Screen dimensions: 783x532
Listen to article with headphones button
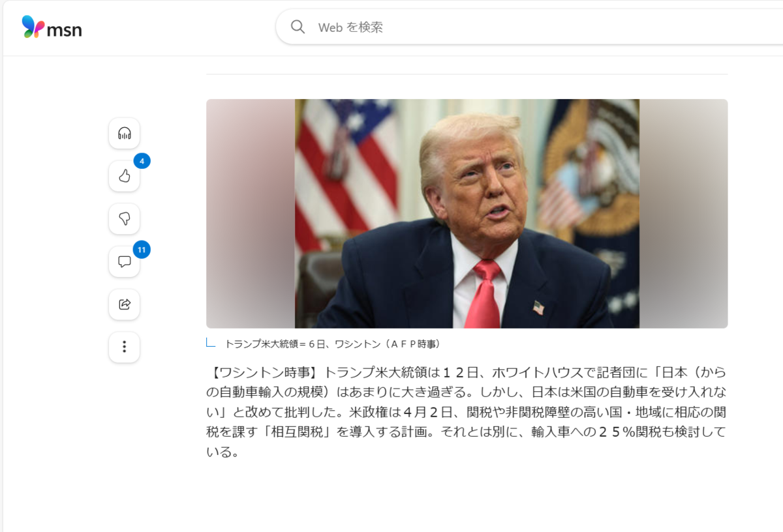(124, 134)
